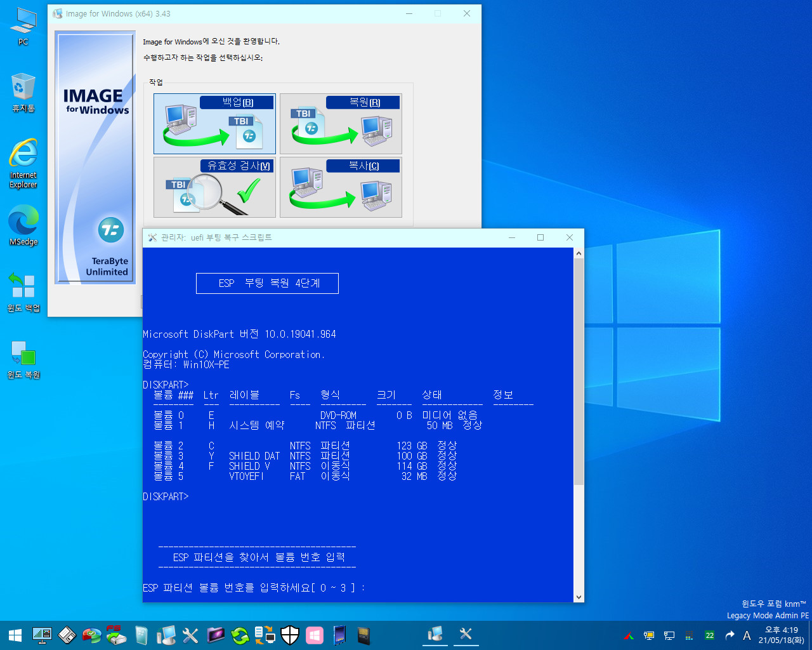Click the 볼륨 1 시스템 예약 row
The width and height of the screenshot is (812, 650).
click(317, 425)
